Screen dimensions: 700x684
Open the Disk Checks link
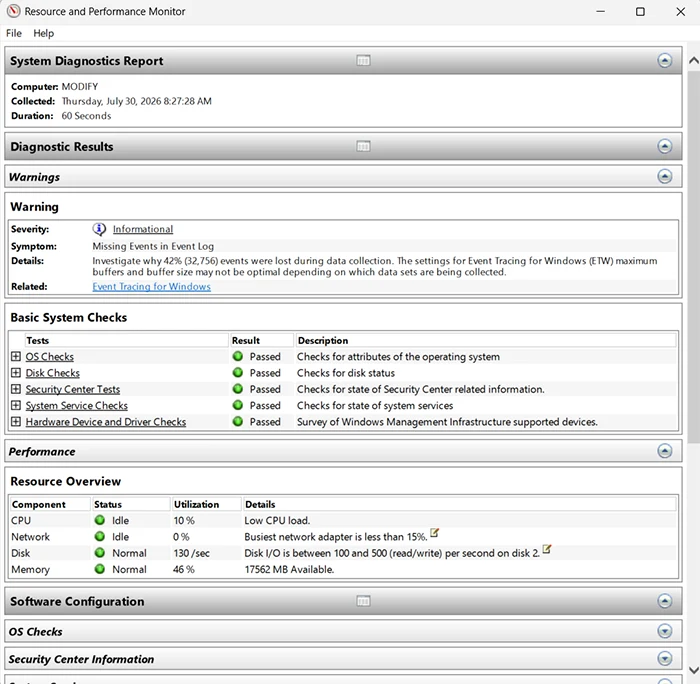coord(53,373)
